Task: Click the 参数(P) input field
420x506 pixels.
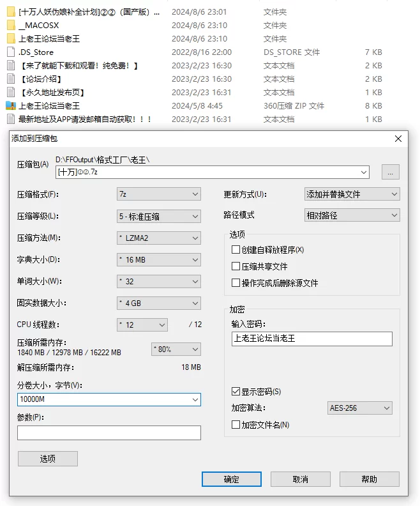Action: tap(109, 433)
